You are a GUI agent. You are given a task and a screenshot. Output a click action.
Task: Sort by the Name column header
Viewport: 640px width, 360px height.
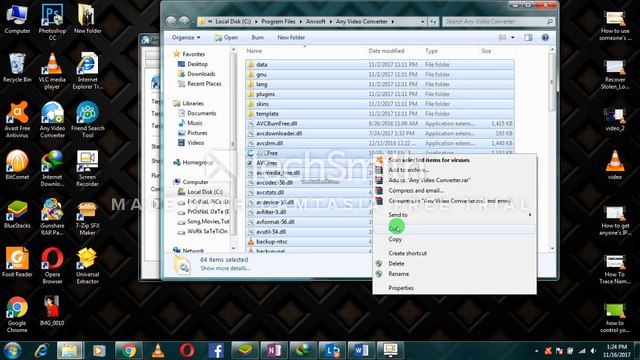click(x=254, y=51)
